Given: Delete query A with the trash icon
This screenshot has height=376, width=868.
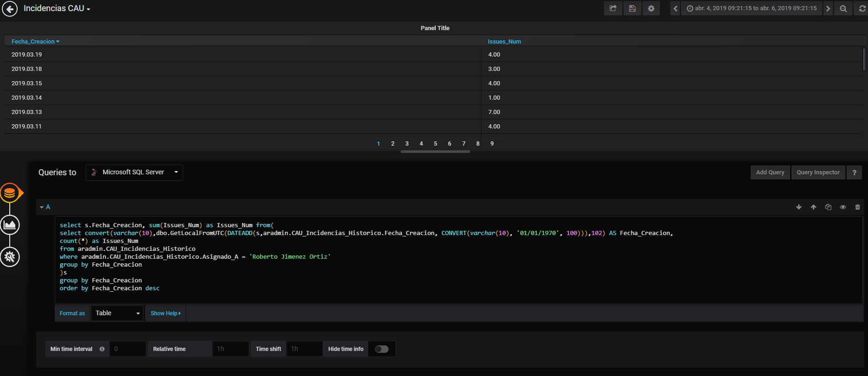Looking at the screenshot, I should tap(857, 207).
